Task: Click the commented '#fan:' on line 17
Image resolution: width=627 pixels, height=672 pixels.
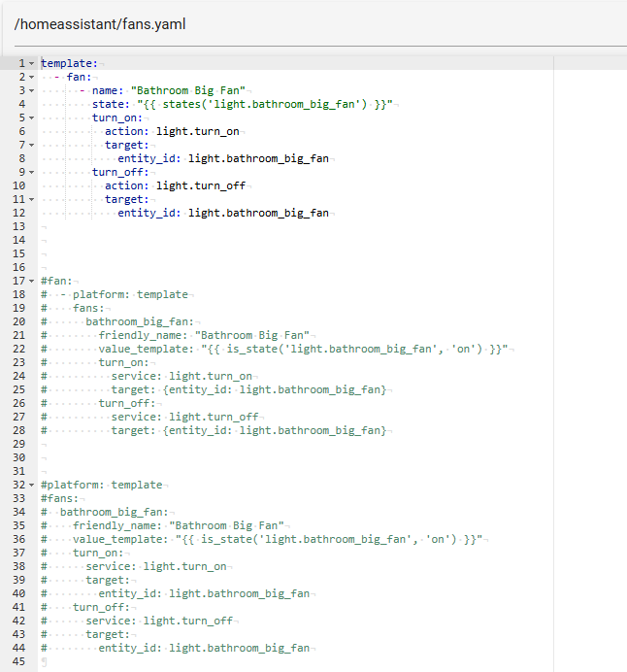Action: 56,282
